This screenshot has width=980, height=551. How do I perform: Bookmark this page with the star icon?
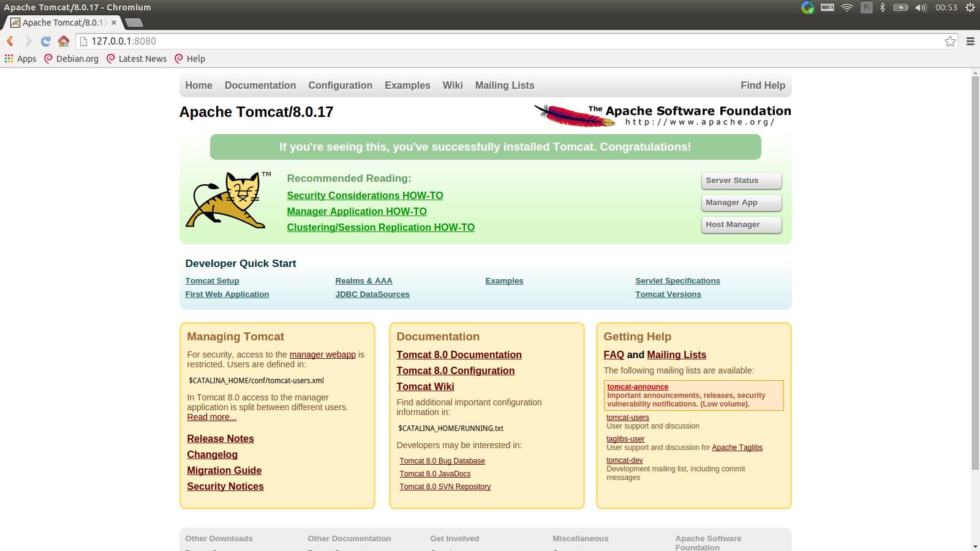click(x=950, y=41)
